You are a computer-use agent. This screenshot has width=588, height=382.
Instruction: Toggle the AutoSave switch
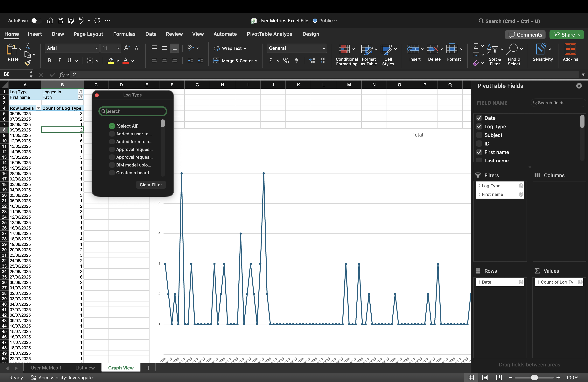[36, 20]
